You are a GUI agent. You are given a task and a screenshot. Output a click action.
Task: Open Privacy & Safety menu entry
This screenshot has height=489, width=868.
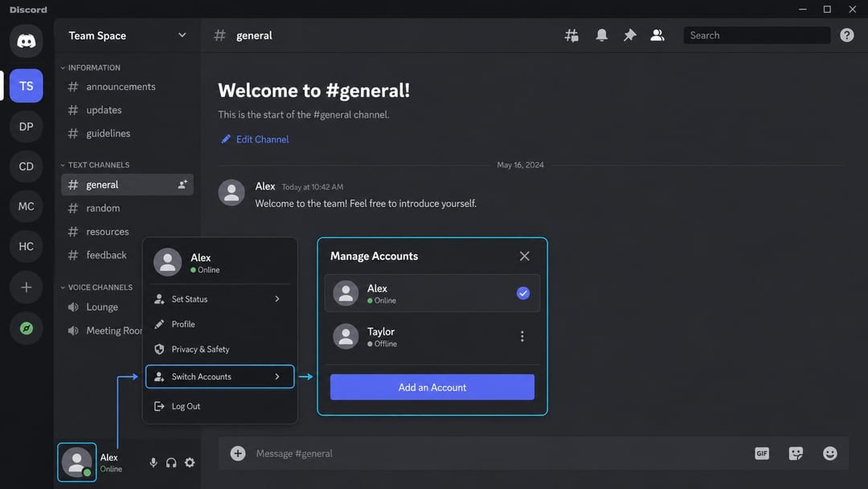(219, 349)
